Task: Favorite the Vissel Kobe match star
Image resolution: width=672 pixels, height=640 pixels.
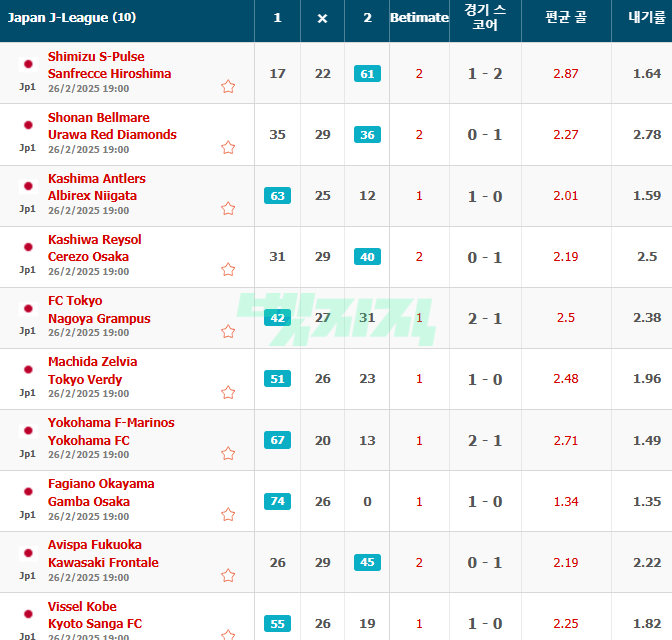Action: point(228,635)
